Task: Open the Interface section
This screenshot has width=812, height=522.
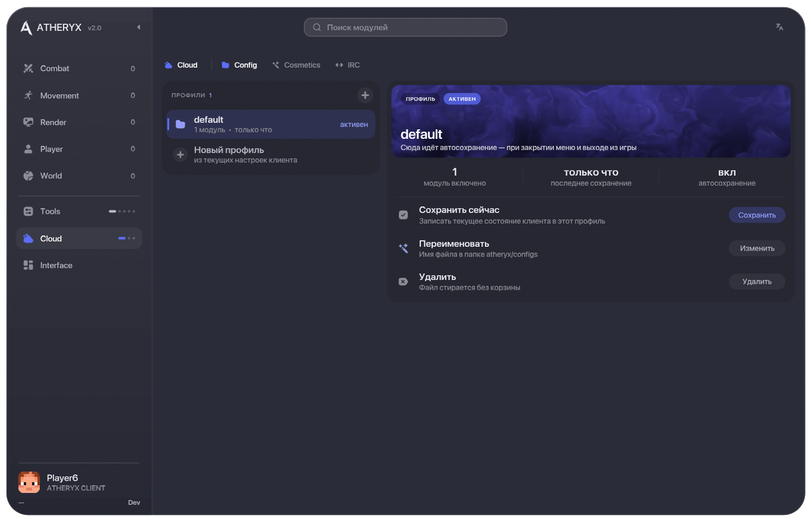Action: (79, 265)
